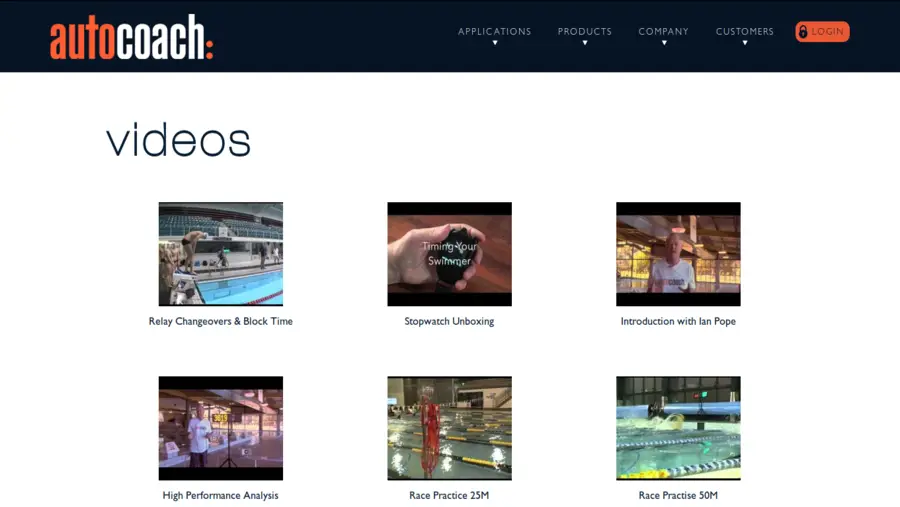Open Relay Changeovers & Block Time thumbnail
The height and width of the screenshot is (507, 900).
click(x=220, y=254)
